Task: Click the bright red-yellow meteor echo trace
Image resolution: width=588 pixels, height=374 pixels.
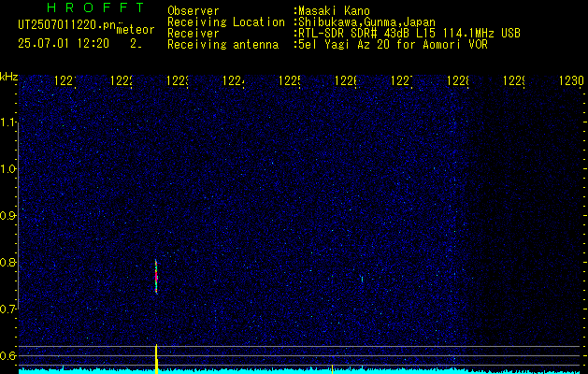Action: (156, 277)
